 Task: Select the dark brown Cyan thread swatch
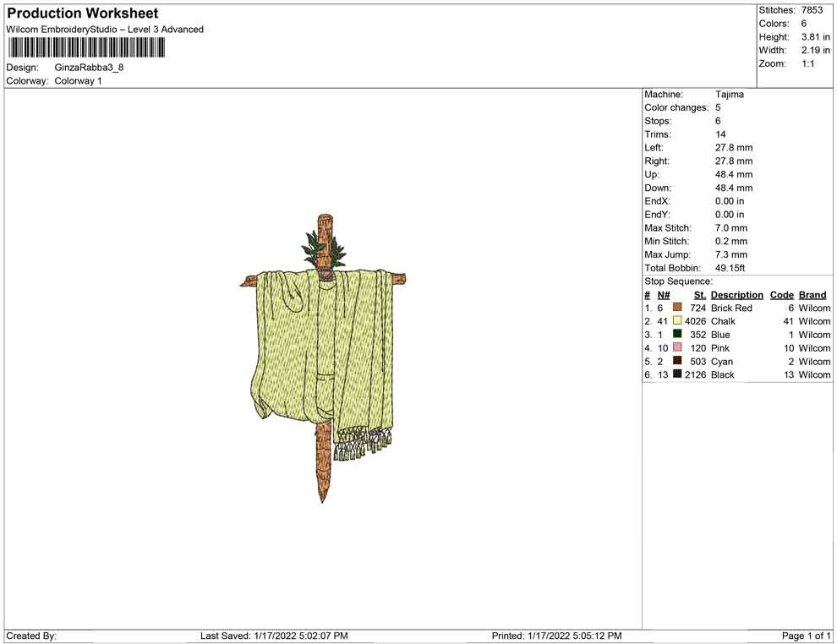point(677,361)
